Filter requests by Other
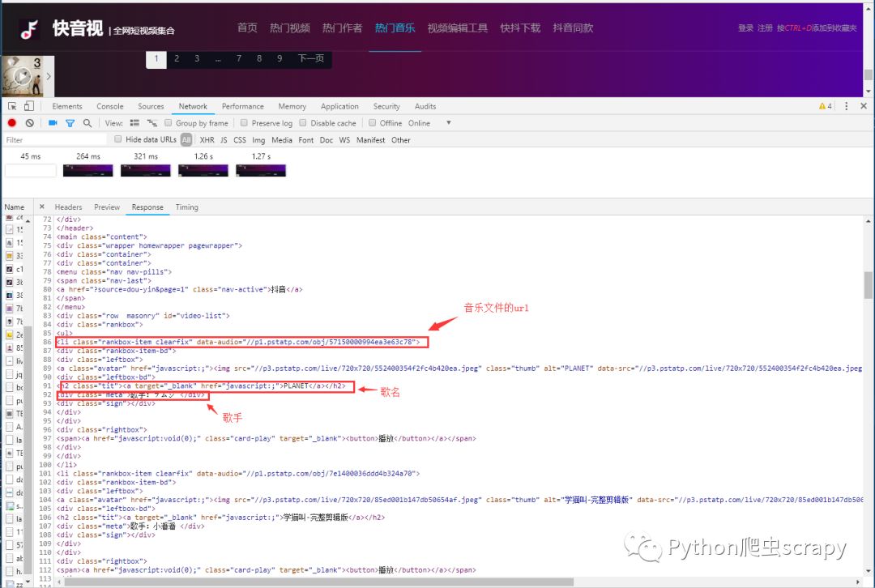This screenshot has width=875, height=588. point(401,140)
